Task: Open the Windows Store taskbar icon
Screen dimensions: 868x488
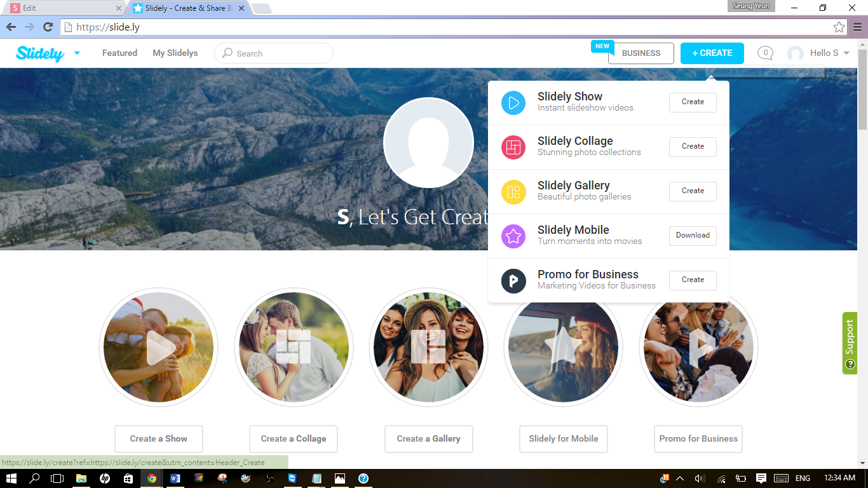Action: click(128, 478)
